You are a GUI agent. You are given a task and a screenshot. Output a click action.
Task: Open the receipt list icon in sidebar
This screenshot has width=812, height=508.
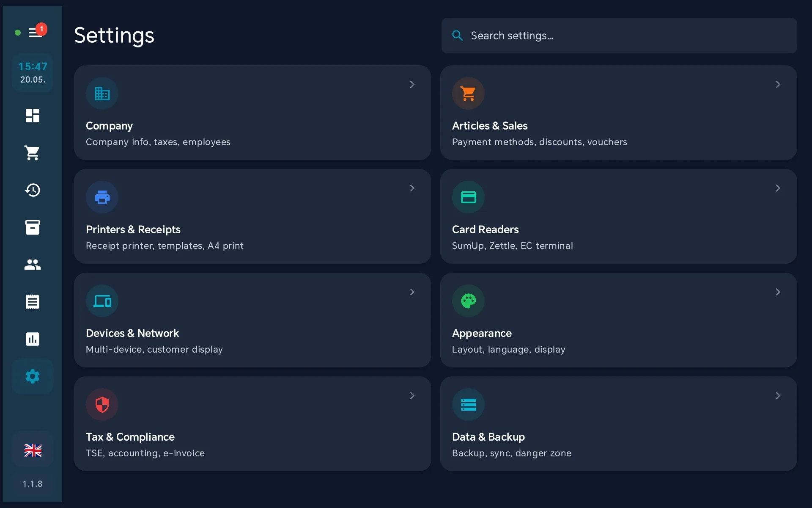click(33, 302)
